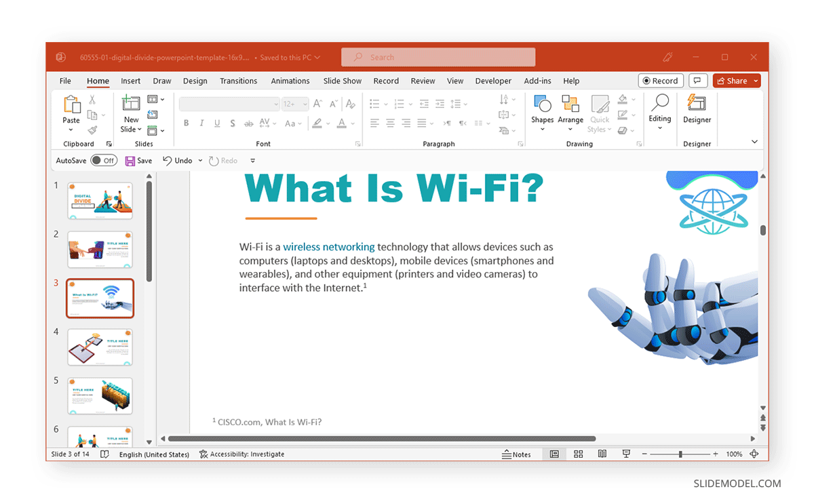Image resolution: width=814 pixels, height=504 pixels.
Task: Click the Record button top right
Action: (x=660, y=80)
